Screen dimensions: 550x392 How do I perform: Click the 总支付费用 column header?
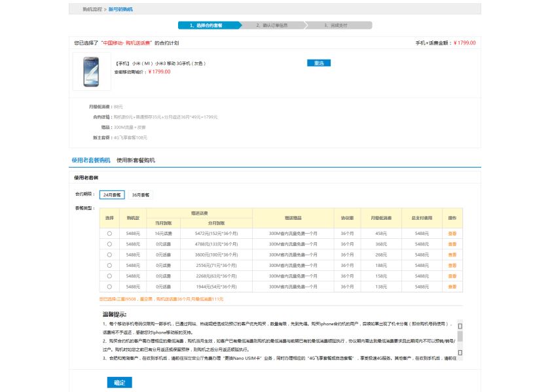pos(422,218)
